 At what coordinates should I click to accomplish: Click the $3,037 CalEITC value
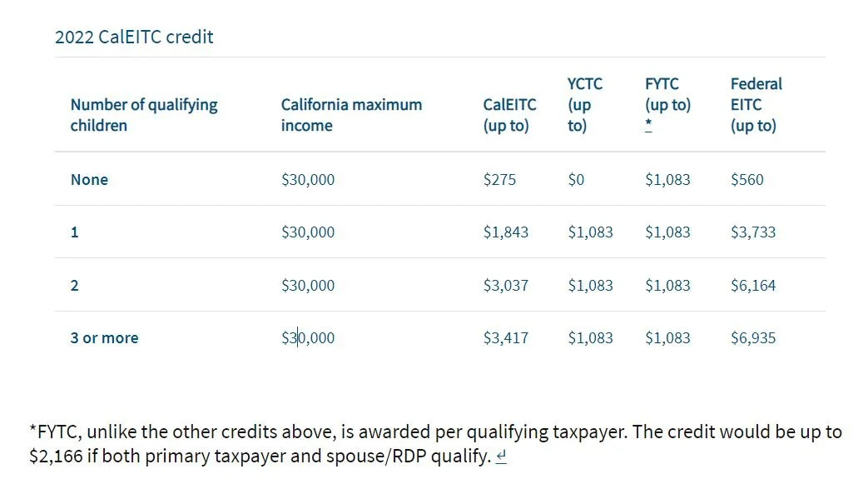505,286
